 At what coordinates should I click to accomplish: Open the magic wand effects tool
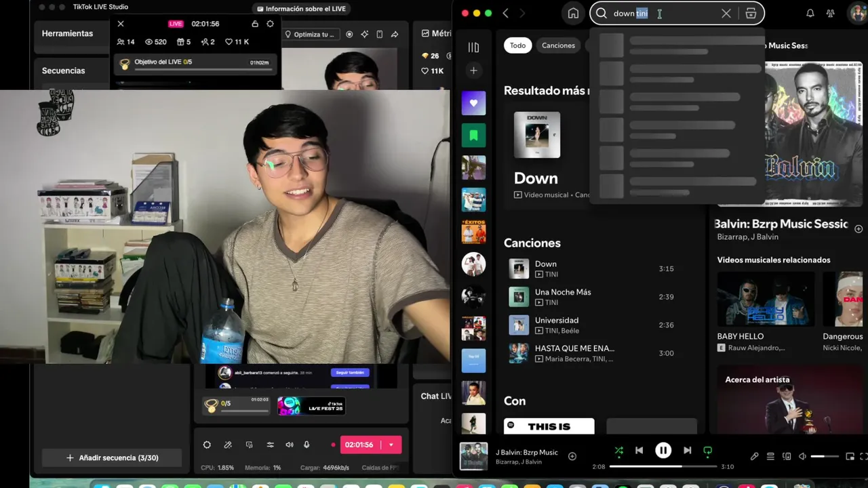(x=228, y=445)
